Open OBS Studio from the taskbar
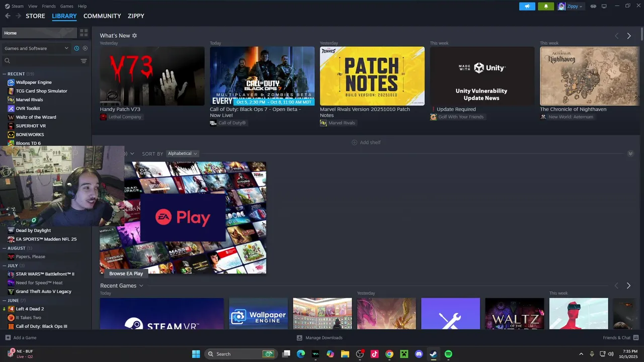Screen dimensions: 644x362 pos(360,354)
